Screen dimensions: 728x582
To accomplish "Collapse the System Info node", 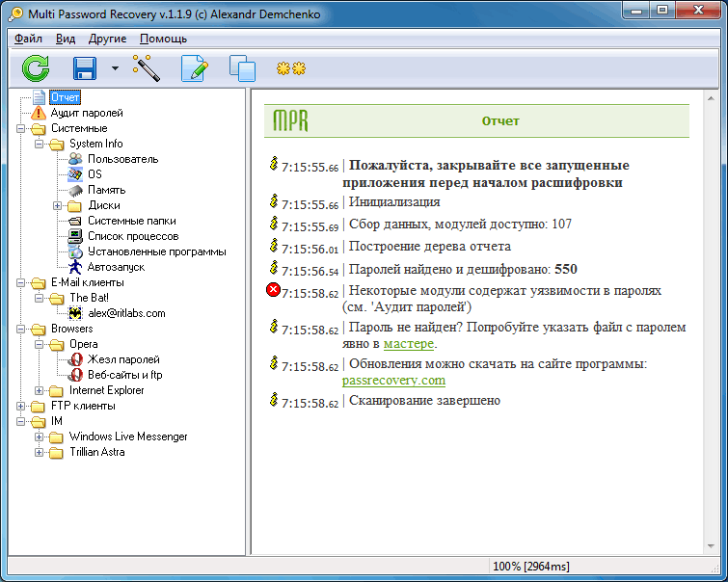I will coord(39,144).
